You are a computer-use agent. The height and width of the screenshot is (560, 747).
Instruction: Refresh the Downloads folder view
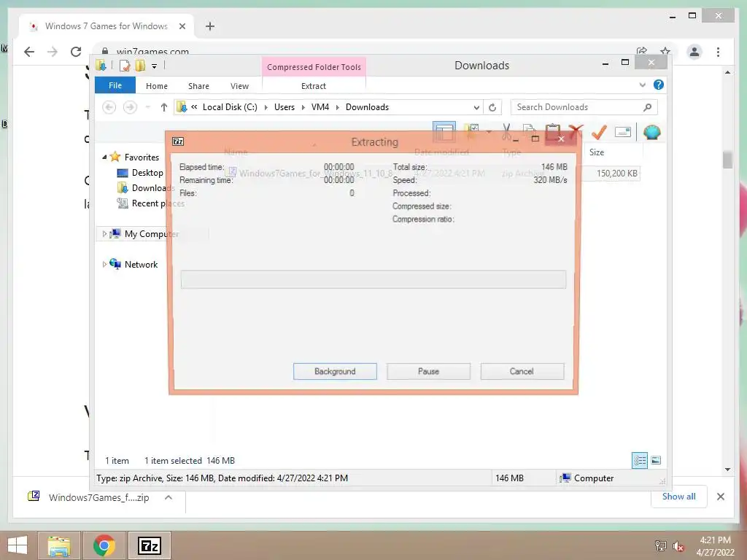pyautogui.click(x=492, y=108)
